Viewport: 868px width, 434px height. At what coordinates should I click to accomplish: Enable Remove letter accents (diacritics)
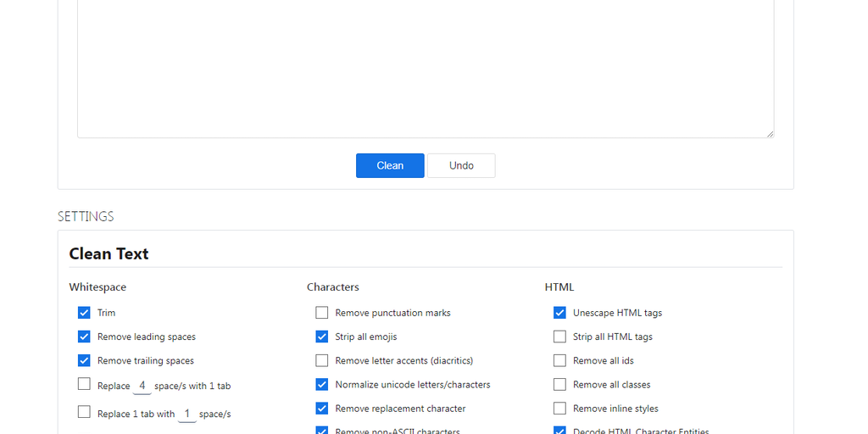(322, 360)
